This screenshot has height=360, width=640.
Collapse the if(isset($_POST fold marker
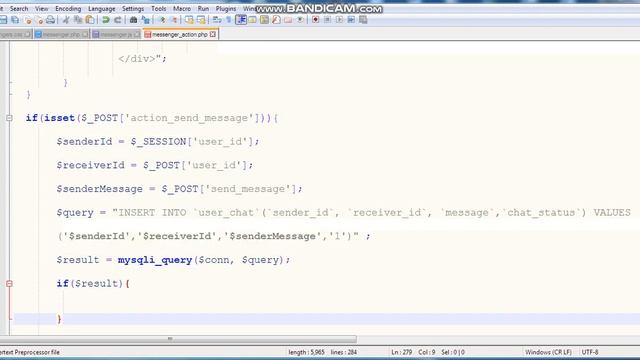[x=9, y=118]
